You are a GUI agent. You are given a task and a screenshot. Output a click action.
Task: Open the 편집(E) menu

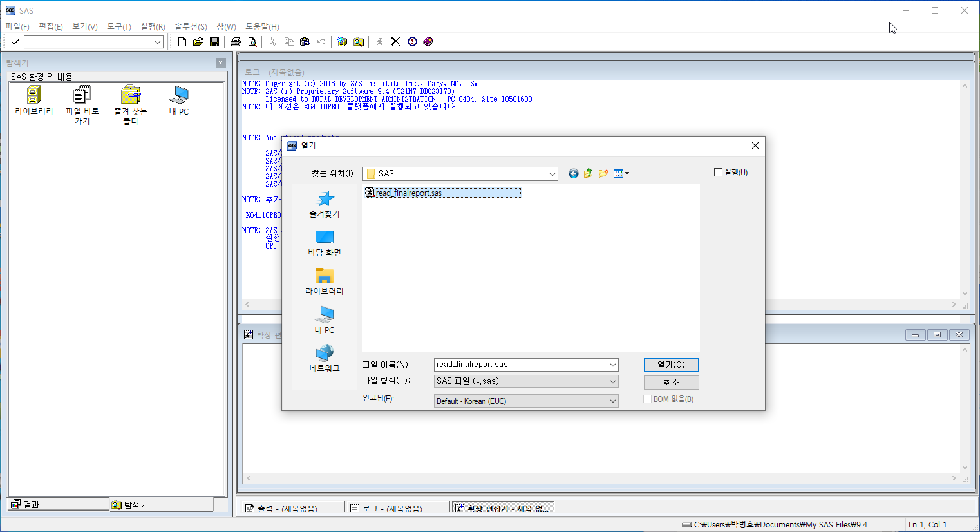tap(51, 26)
